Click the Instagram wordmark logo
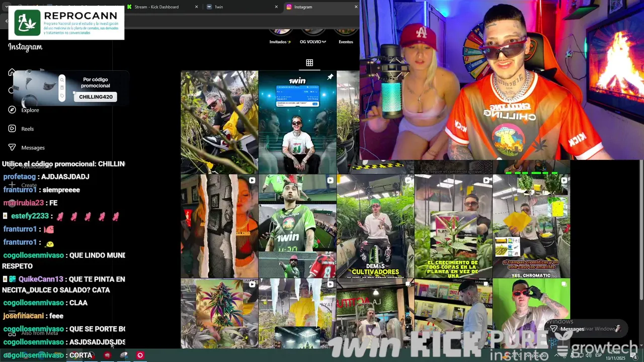The height and width of the screenshot is (362, 644). coord(25,47)
